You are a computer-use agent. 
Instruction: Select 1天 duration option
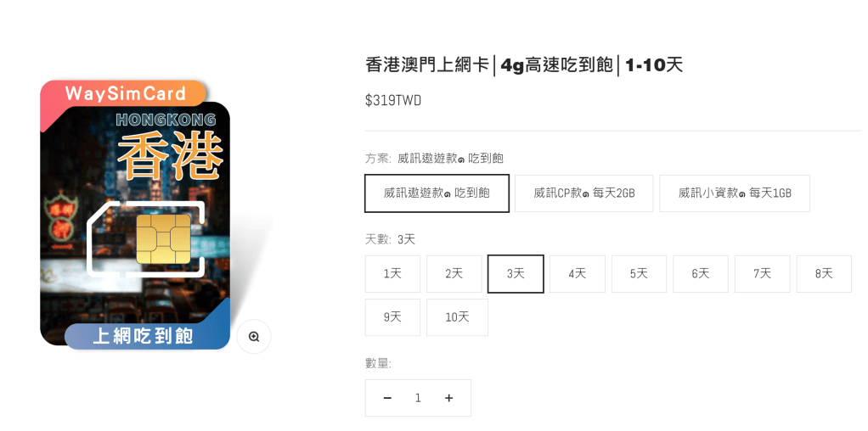coord(392,273)
